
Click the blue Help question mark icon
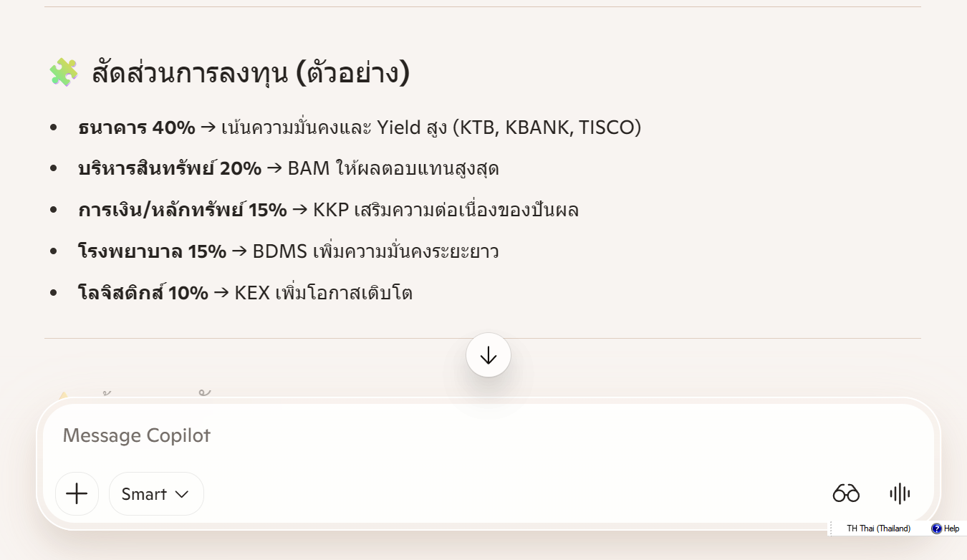[x=936, y=528]
